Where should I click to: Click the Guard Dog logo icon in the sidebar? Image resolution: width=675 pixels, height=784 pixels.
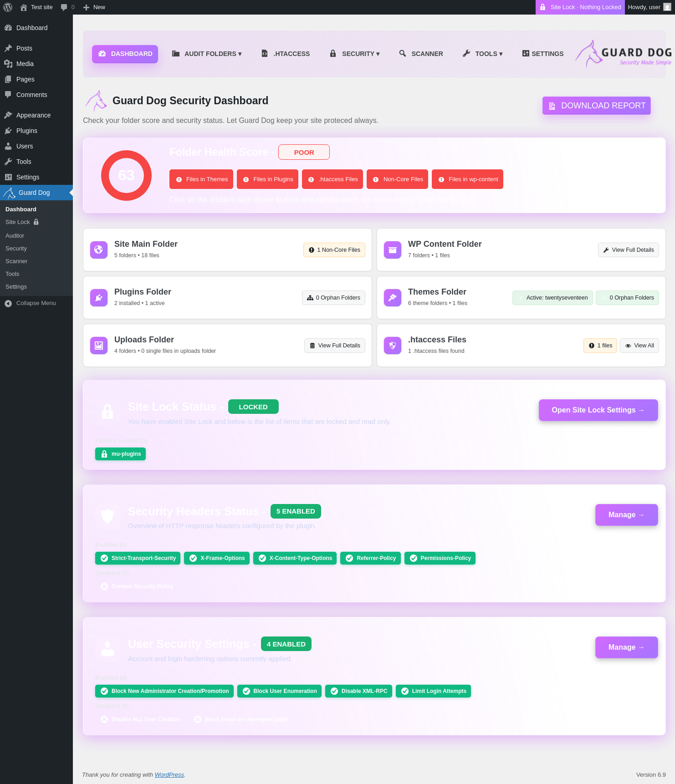tap(9, 193)
